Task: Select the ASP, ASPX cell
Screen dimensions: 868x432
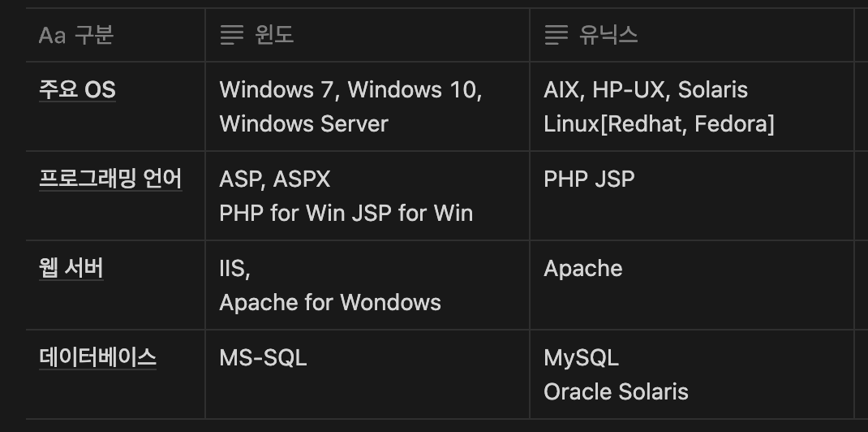Action: pos(367,196)
